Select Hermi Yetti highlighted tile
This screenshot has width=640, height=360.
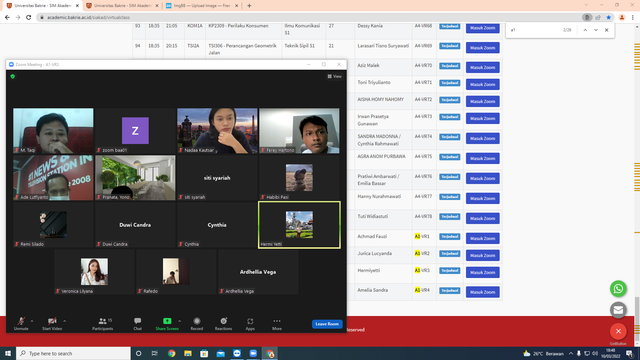pos(299,224)
